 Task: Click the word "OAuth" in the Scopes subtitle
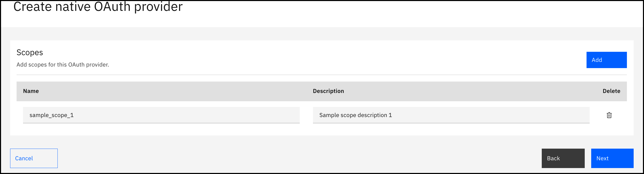pyautogui.click(x=76, y=65)
